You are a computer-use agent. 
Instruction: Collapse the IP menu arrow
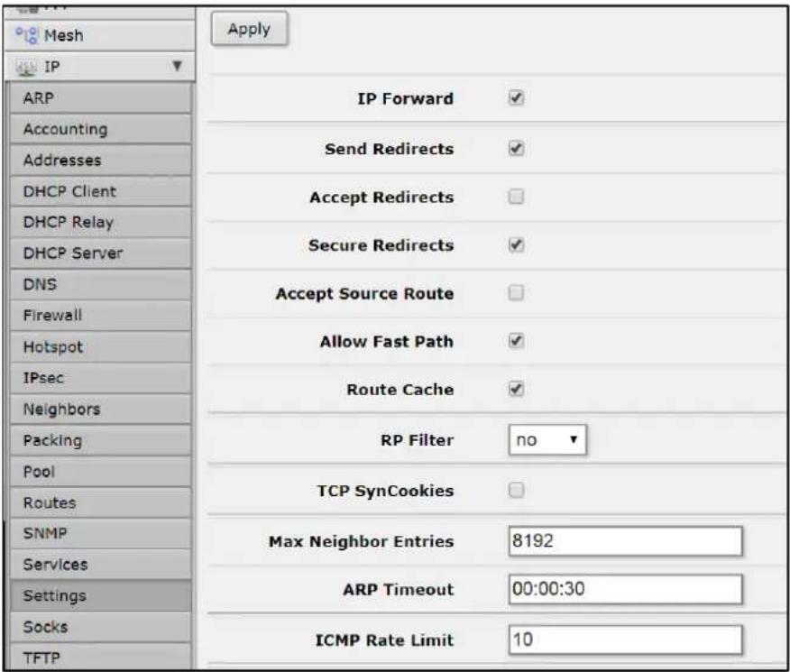[x=177, y=66]
